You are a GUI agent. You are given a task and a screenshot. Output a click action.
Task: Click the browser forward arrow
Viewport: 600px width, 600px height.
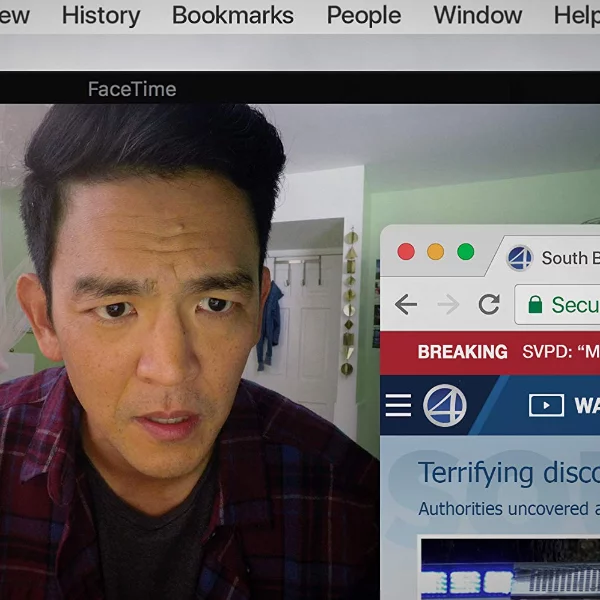(448, 305)
